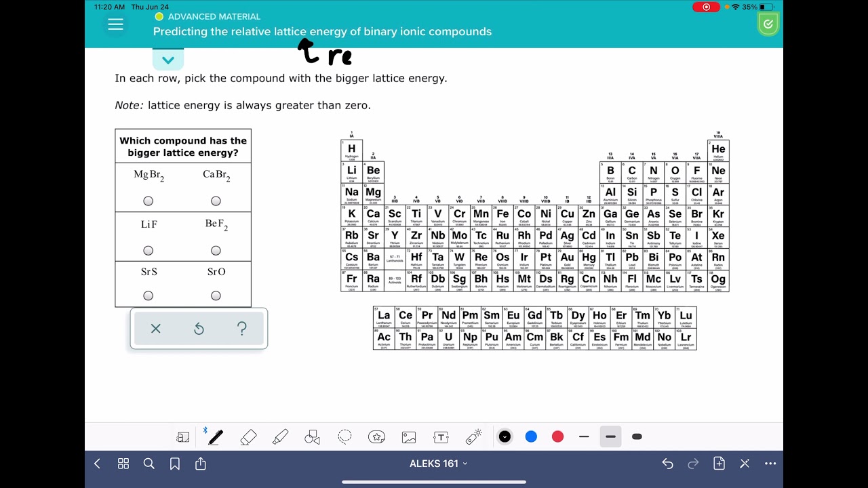The width and height of the screenshot is (868, 488).
Task: Open the ALEKS hamburger menu
Action: coord(115,24)
